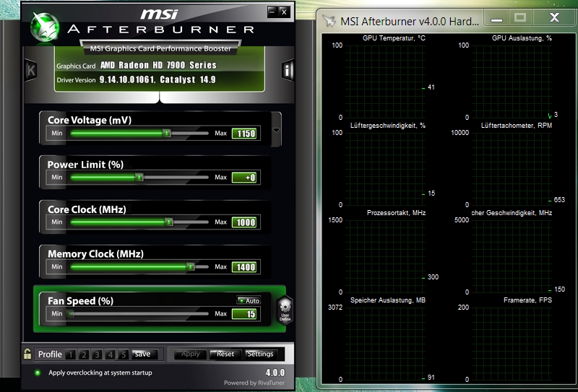Click the Prozessortakt MHz graph

click(x=385, y=256)
